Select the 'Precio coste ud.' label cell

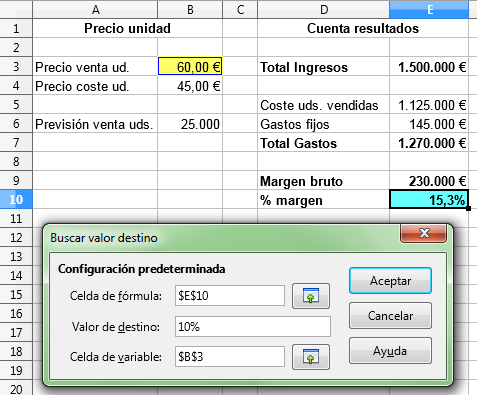point(95,85)
